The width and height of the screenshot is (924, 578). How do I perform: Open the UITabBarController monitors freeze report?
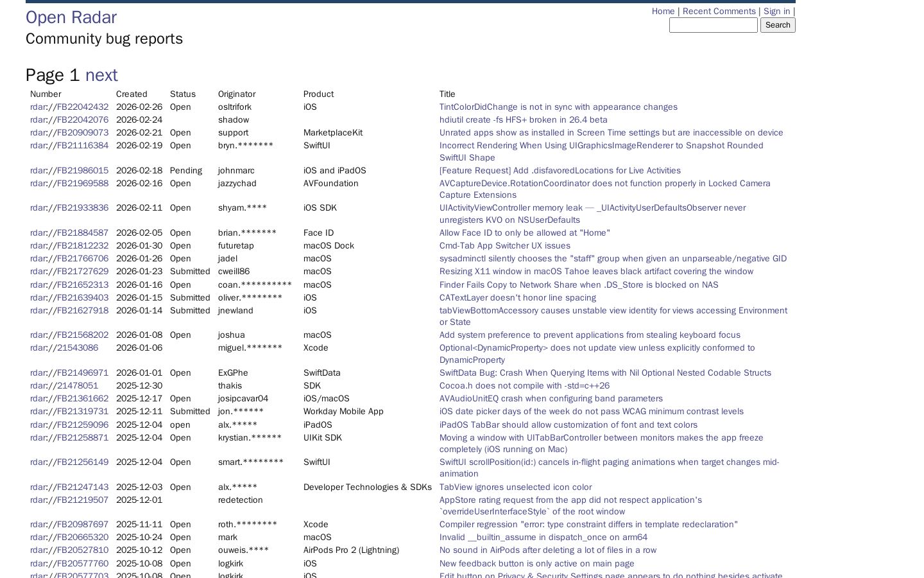(x=601, y=444)
